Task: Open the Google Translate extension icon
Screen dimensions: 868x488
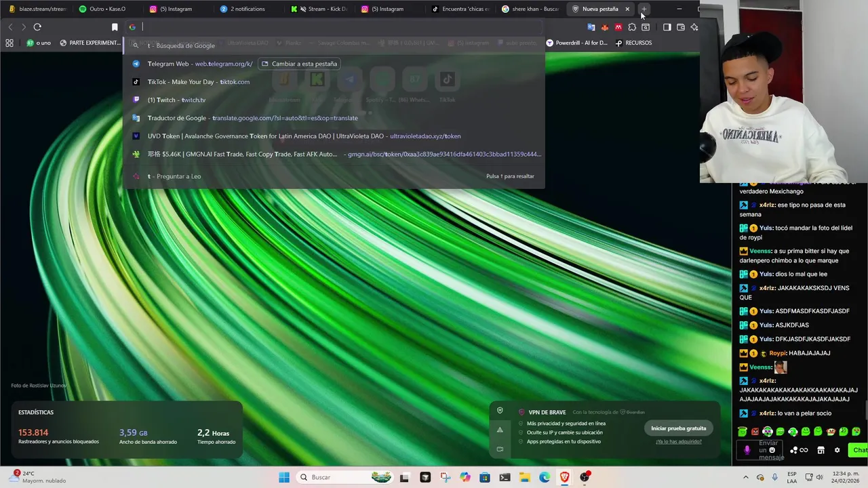Action: (x=591, y=27)
